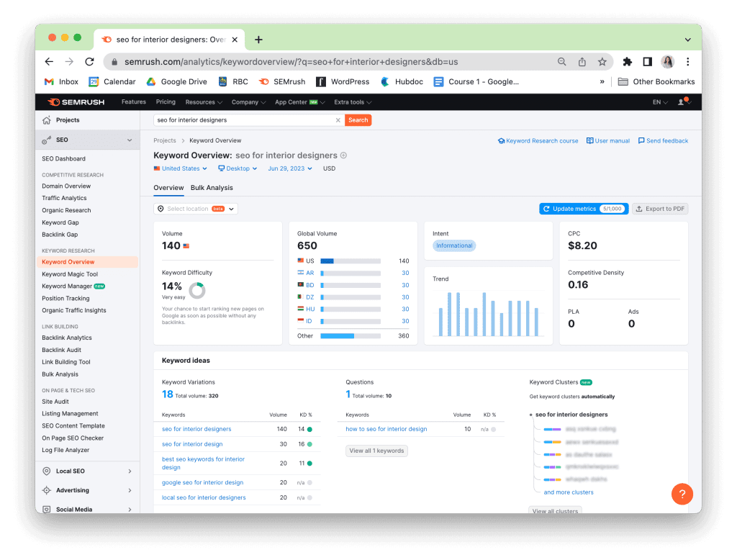
Task: Click the user profile icon in Semrush header
Action: point(682,102)
